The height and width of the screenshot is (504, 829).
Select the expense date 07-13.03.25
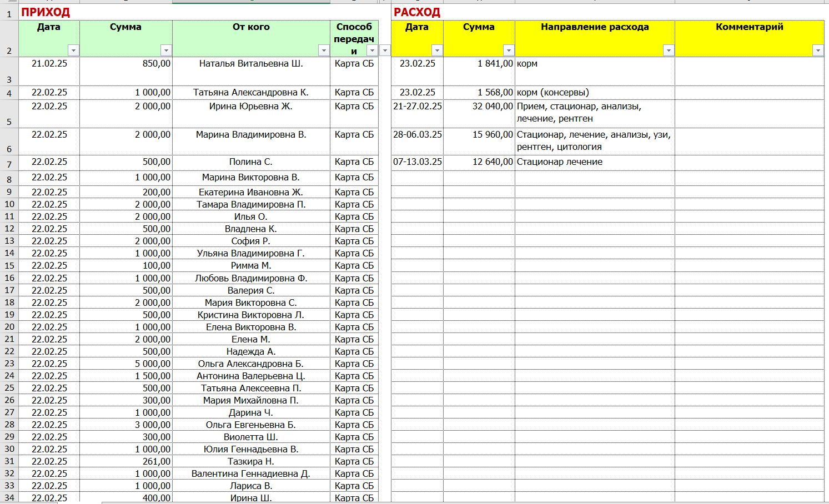(x=418, y=163)
